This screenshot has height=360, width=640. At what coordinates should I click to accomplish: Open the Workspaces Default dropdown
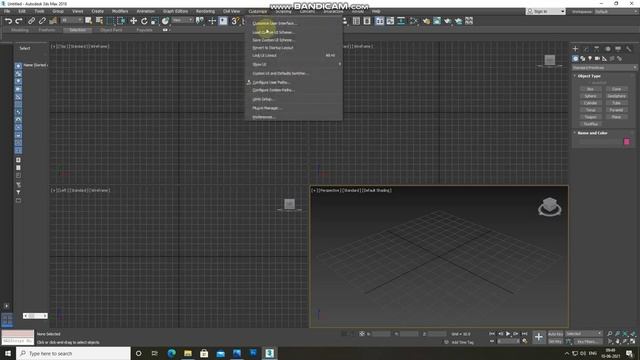pos(616,11)
